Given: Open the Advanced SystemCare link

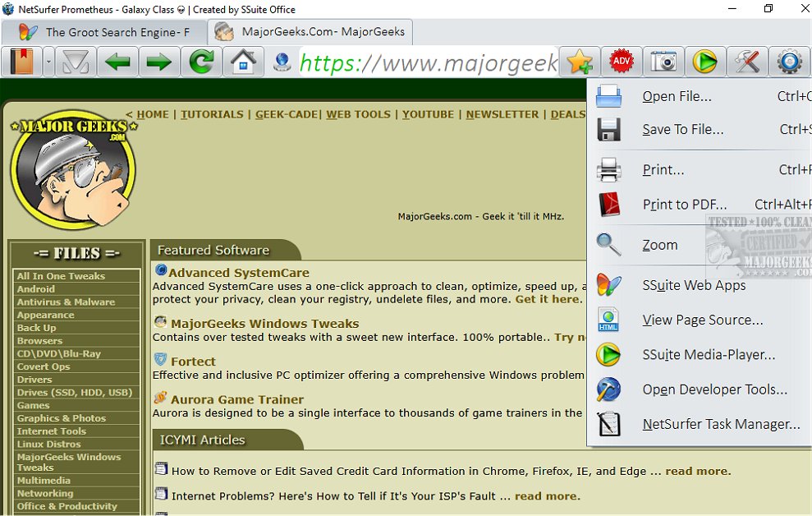Looking at the screenshot, I should (x=239, y=273).
